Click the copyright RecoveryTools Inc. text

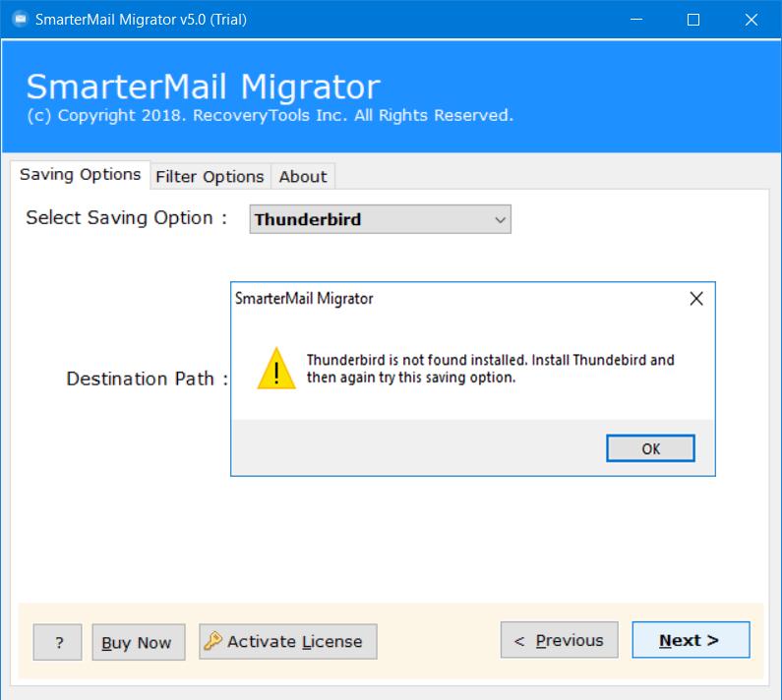pyautogui.click(x=270, y=116)
